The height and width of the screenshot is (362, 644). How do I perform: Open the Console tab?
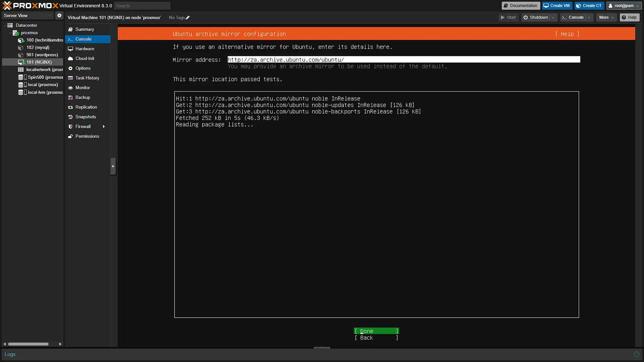click(x=88, y=39)
